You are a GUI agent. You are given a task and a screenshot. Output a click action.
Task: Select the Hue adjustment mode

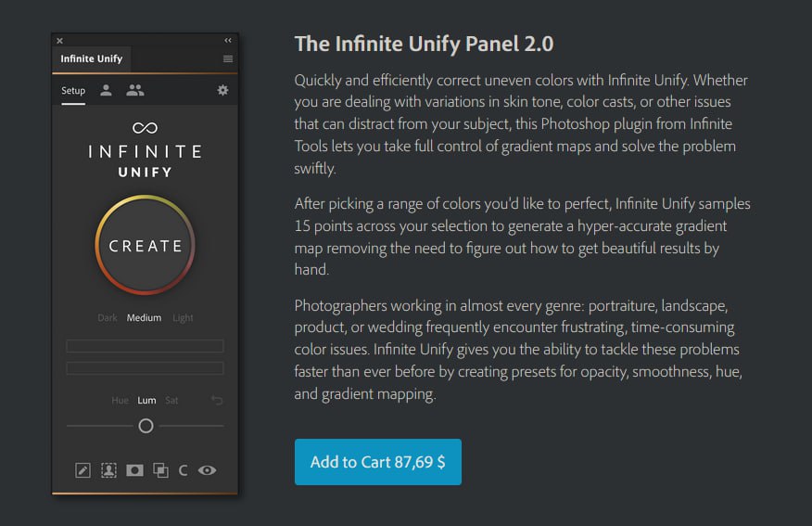tap(120, 400)
